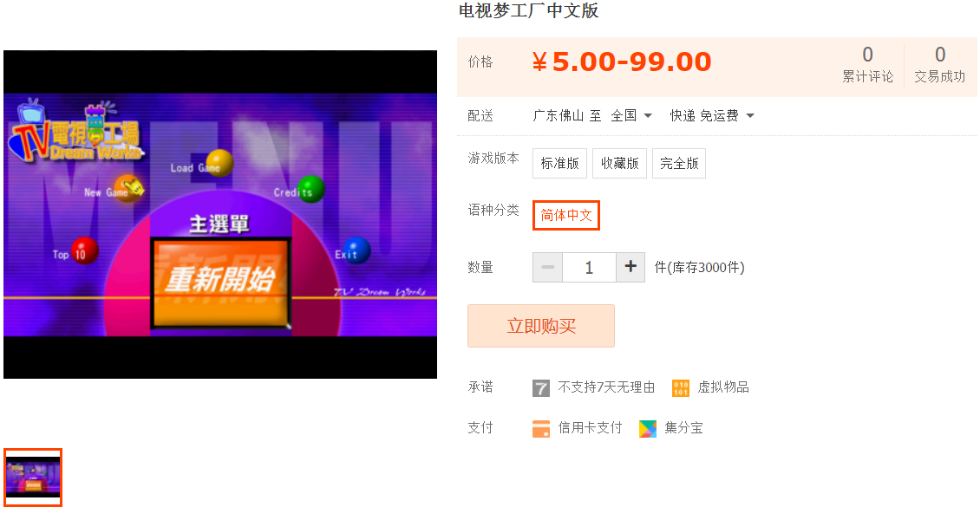Image resolution: width=980 pixels, height=507 pixels.
Task: Select the 收藏版 game version
Action: (619, 164)
